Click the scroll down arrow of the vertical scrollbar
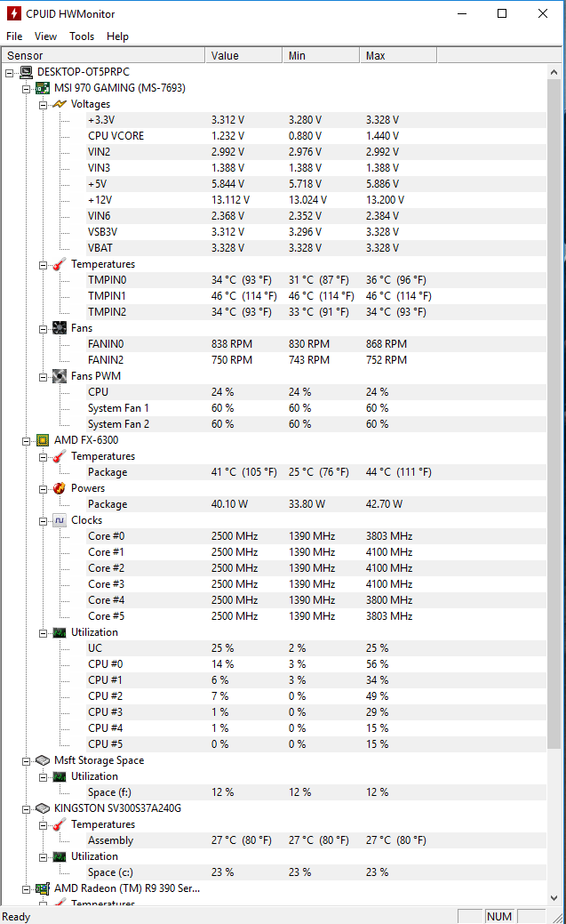The image size is (566, 924). click(x=554, y=898)
